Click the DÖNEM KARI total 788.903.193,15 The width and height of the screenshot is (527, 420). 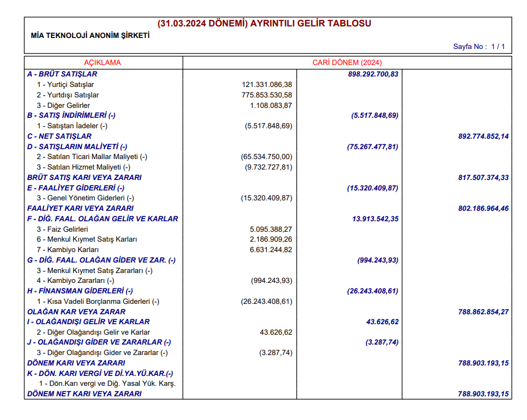tap(484, 363)
